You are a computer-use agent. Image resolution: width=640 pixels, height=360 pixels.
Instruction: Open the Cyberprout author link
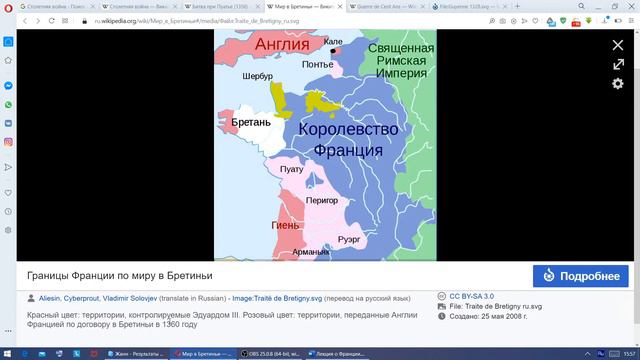click(x=81, y=298)
